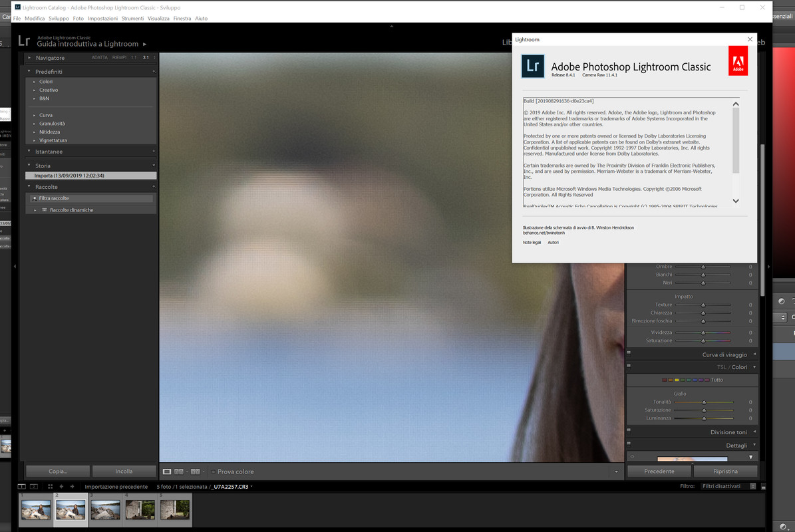The height and width of the screenshot is (532, 795).
Task: Open the filmstrip file name dropdown
Action: coord(251,487)
